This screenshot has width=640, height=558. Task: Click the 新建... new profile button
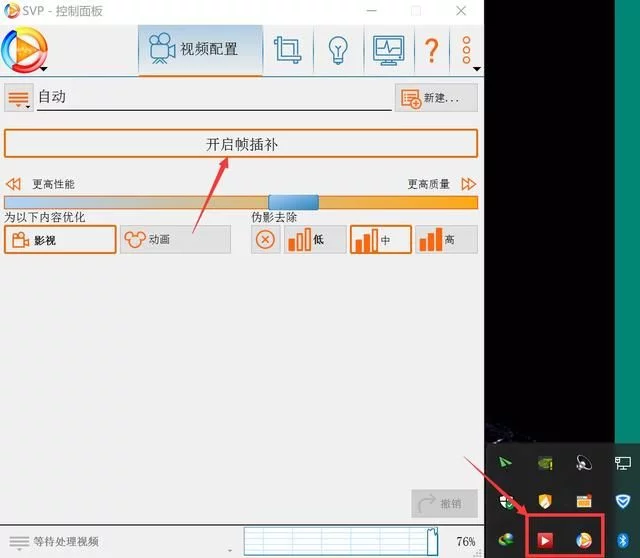[x=436, y=98]
